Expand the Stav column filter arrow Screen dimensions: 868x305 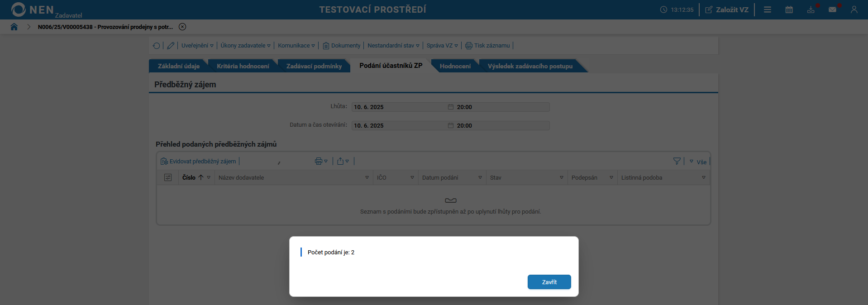[562, 177]
